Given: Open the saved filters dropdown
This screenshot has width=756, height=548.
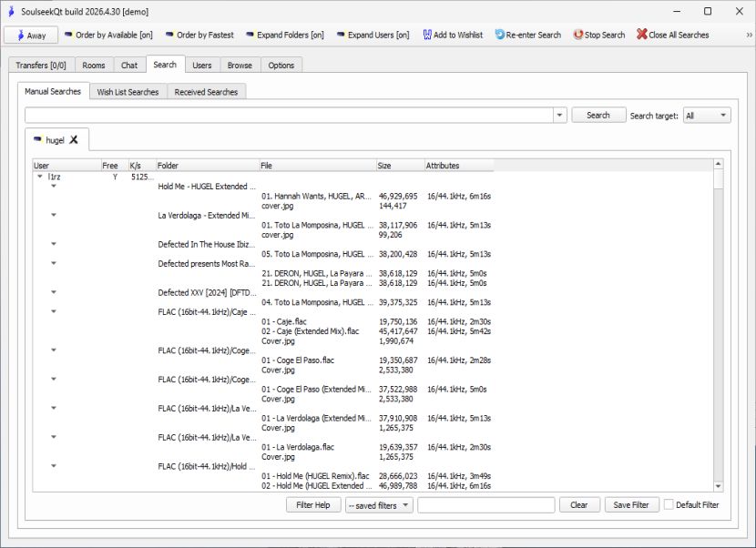Looking at the screenshot, I should click(x=379, y=505).
